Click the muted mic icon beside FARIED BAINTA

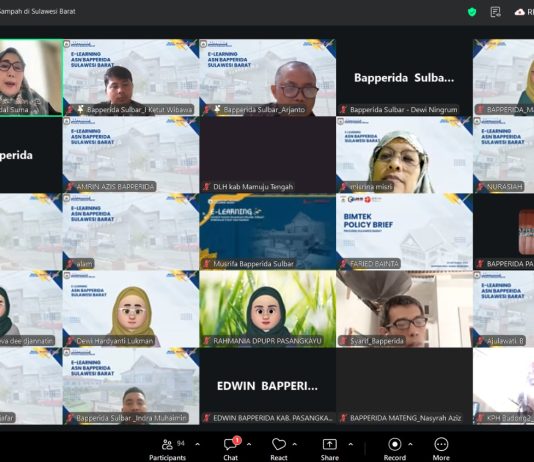tap(343, 264)
